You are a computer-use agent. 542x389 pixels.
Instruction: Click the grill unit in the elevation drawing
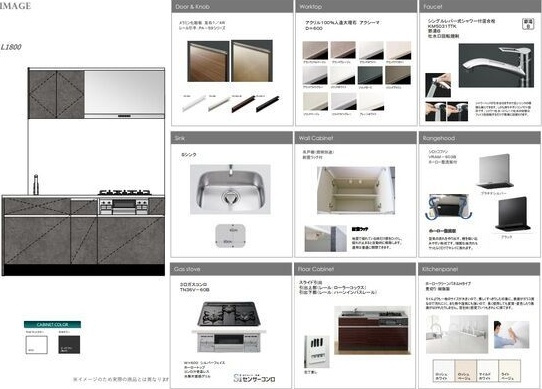pos(124,206)
